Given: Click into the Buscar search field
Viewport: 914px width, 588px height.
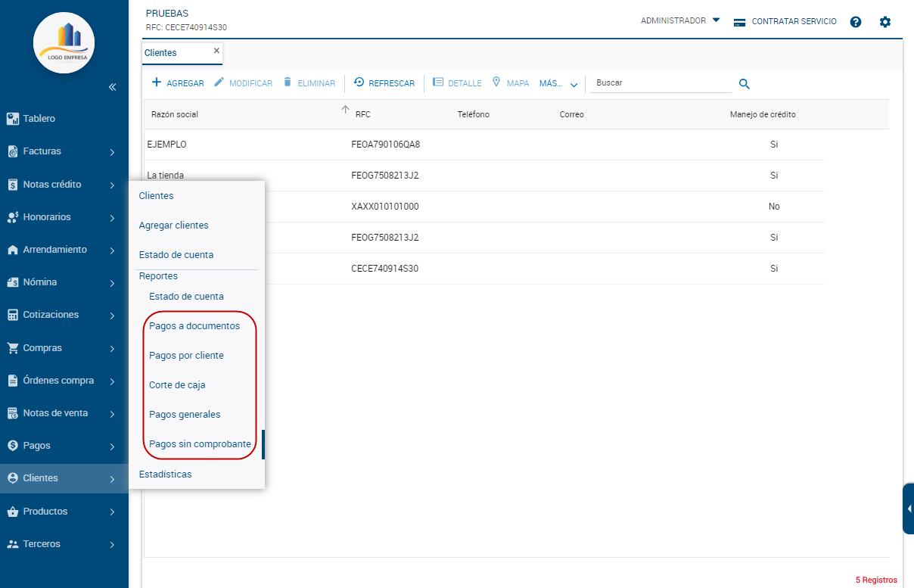Looking at the screenshot, I should point(661,83).
